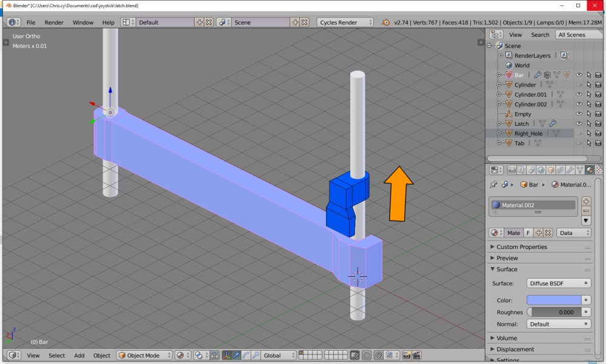Select Material.002 in the material slot list

point(533,205)
